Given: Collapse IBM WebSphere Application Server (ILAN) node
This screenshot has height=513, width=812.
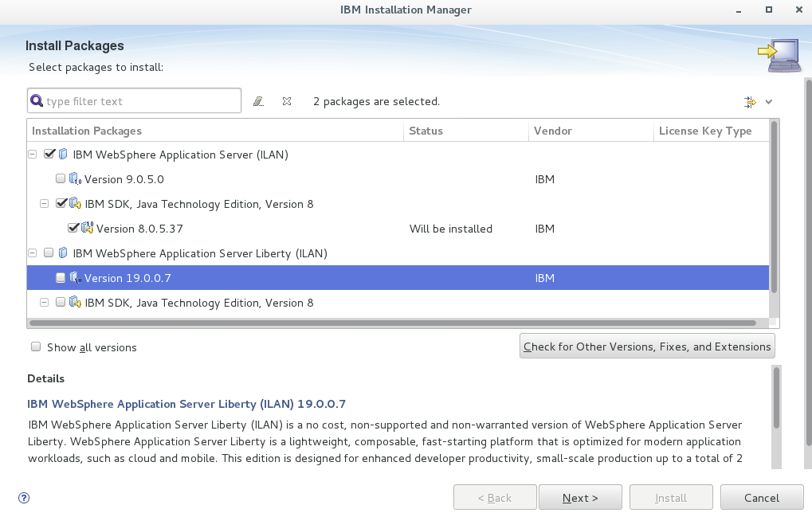Looking at the screenshot, I should pyautogui.click(x=33, y=155).
